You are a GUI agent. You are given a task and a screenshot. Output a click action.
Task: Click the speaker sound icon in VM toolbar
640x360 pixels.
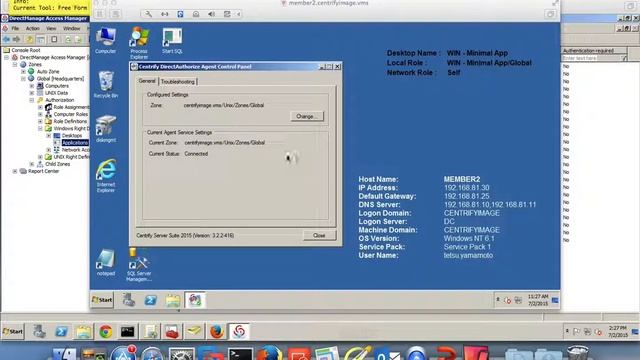tap(211, 14)
